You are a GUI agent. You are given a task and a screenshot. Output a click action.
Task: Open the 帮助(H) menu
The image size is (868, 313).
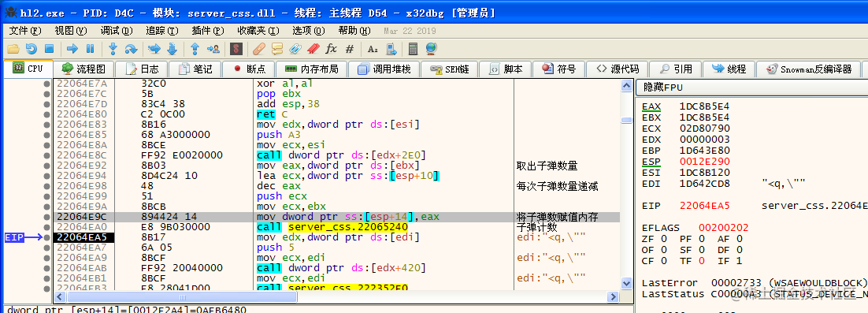[x=354, y=31]
